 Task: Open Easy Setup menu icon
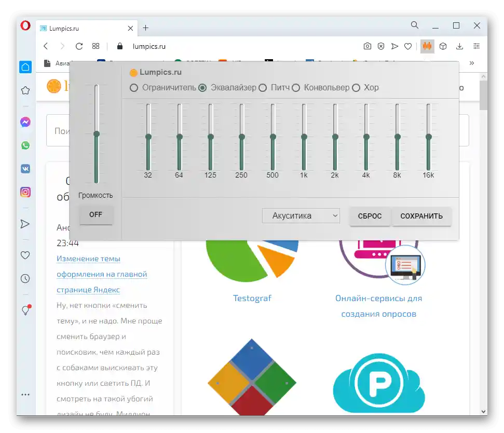(476, 46)
